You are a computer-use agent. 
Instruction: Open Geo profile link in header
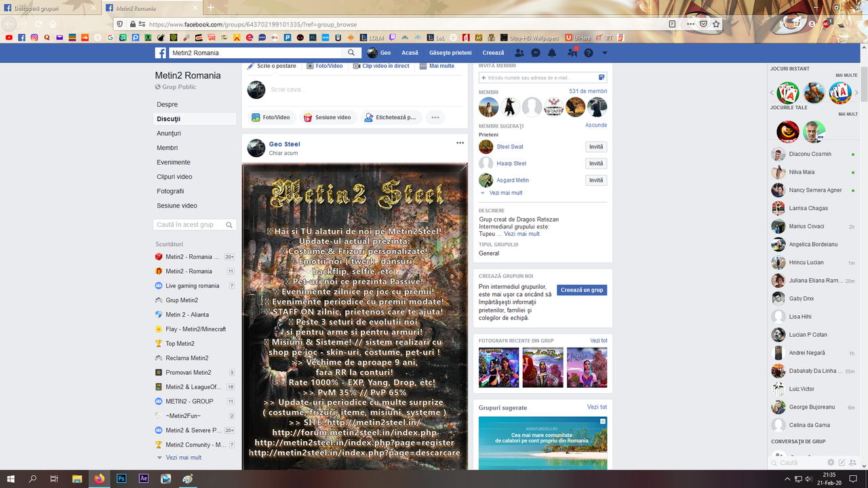(379, 53)
